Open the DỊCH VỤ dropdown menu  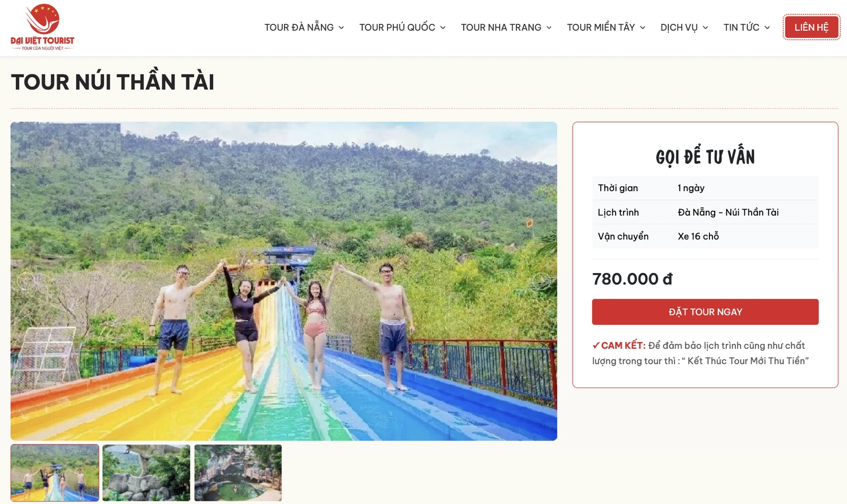pos(680,27)
